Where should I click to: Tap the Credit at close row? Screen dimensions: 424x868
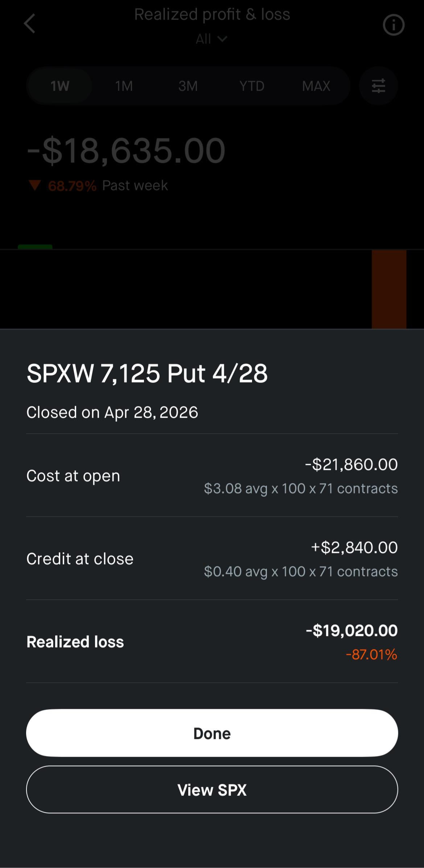pyautogui.click(x=212, y=558)
